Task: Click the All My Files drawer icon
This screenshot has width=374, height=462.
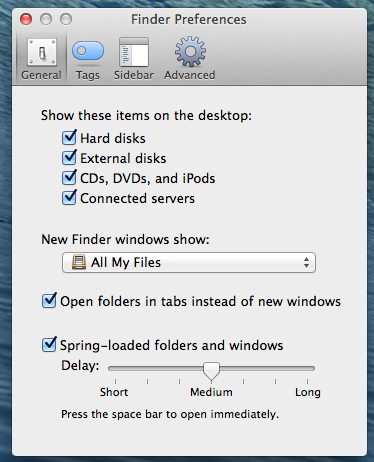Action: click(79, 262)
